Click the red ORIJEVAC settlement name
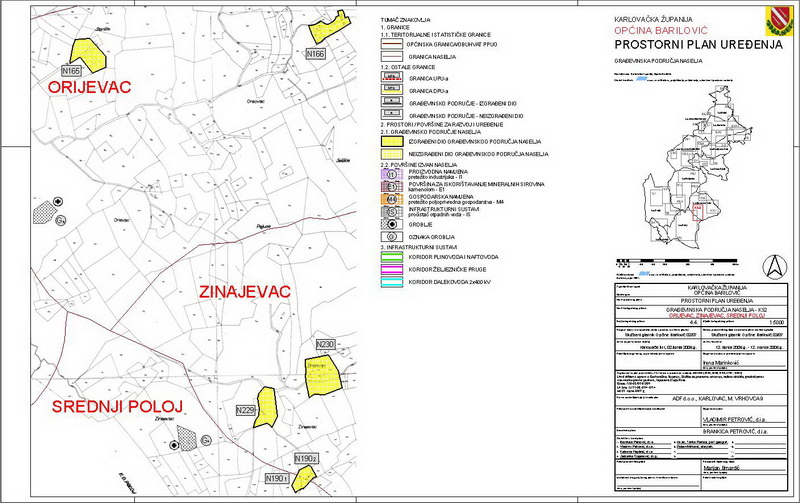The width and height of the screenshot is (800, 503). [x=90, y=87]
